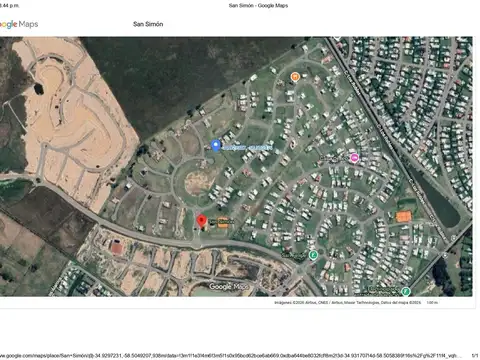
Task: Click the blue place marker pin
Action: pyautogui.click(x=216, y=146)
